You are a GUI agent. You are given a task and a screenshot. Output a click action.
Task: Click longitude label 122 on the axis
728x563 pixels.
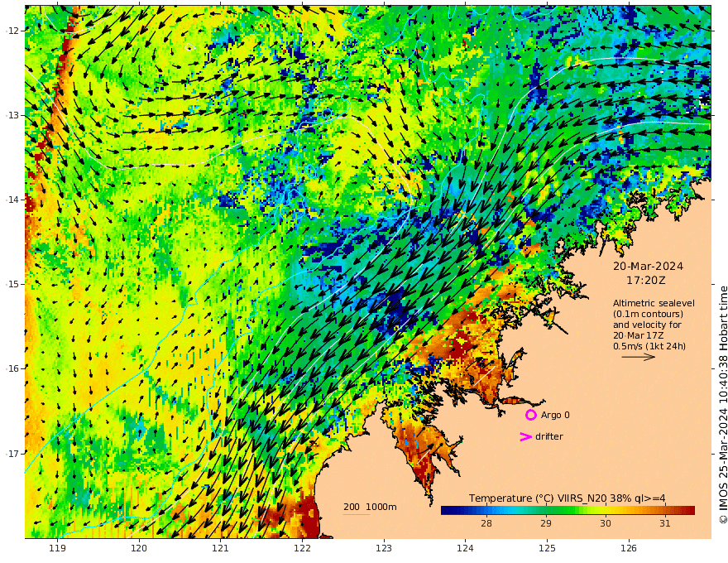(302, 548)
